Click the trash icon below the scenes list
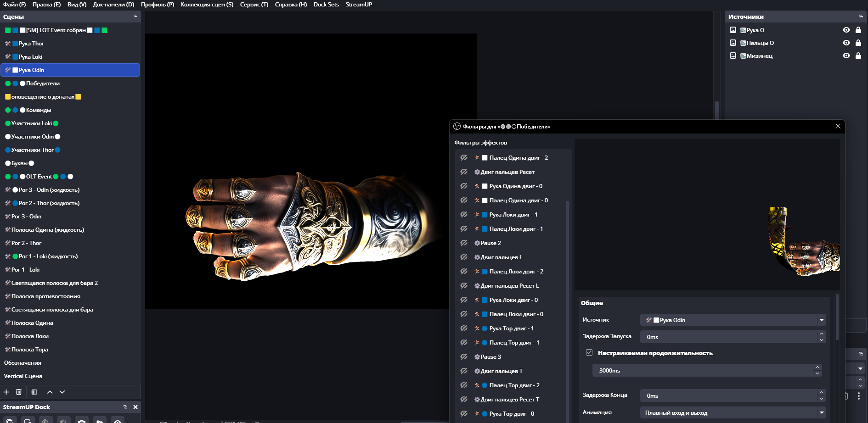868x423 pixels. click(19, 392)
